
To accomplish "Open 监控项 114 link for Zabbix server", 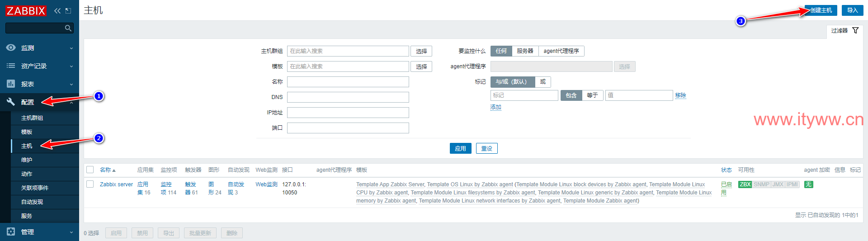I will pyautogui.click(x=169, y=189).
